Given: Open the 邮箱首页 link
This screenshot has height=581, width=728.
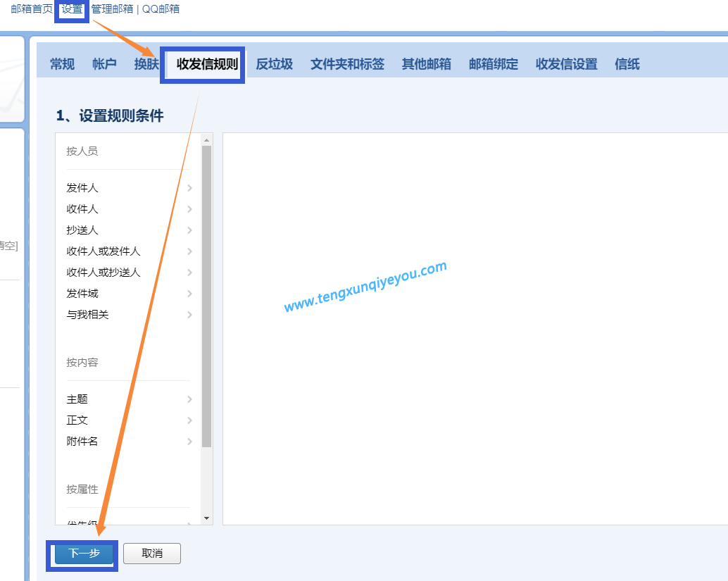Looking at the screenshot, I should pos(32,9).
